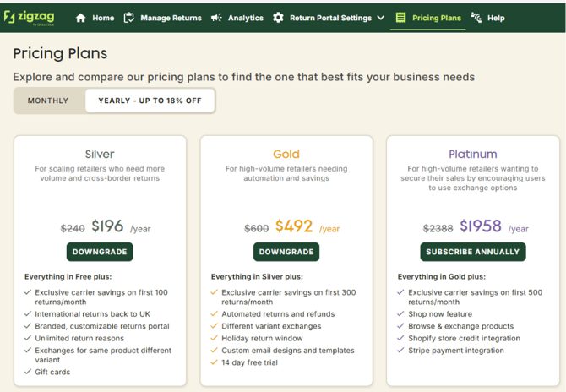Click the Platinum plan title

pos(473,154)
